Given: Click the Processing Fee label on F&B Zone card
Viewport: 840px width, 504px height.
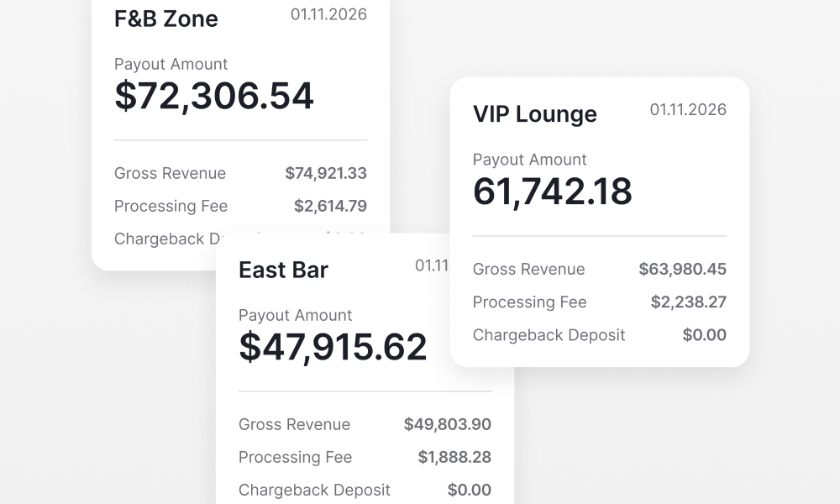Looking at the screenshot, I should tap(171, 206).
